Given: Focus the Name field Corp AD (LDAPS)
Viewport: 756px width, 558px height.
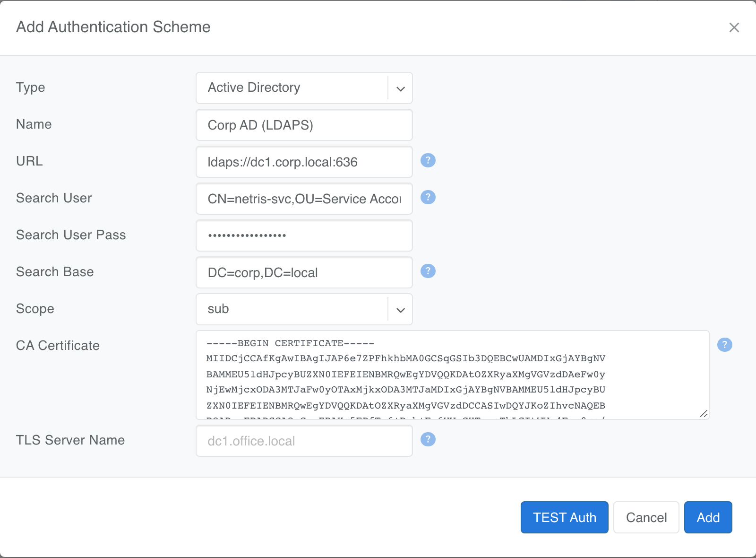Looking at the screenshot, I should [304, 125].
